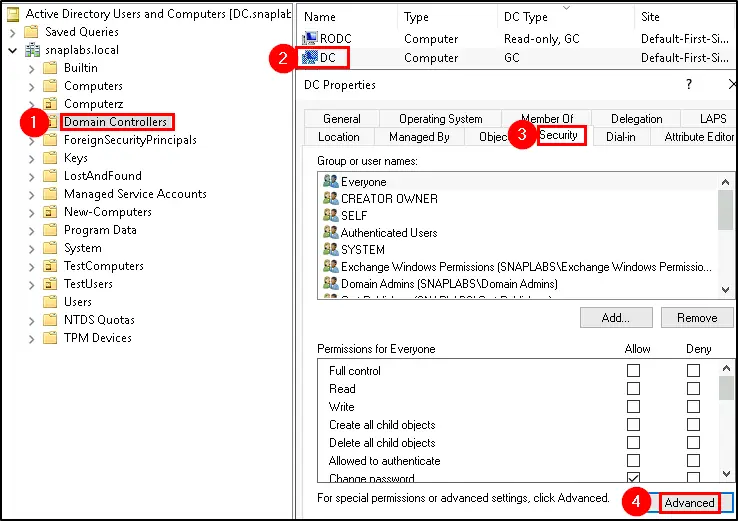Click the NTDS Quotas folder icon
738x521 pixels.
tap(50, 320)
